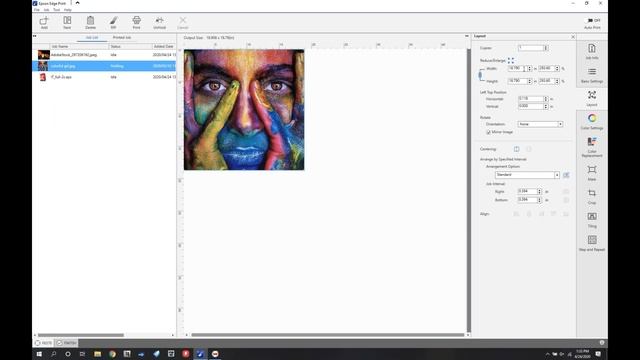The image size is (640, 360).
Task: Open the Tool menu
Action: pyautogui.click(x=56, y=10)
